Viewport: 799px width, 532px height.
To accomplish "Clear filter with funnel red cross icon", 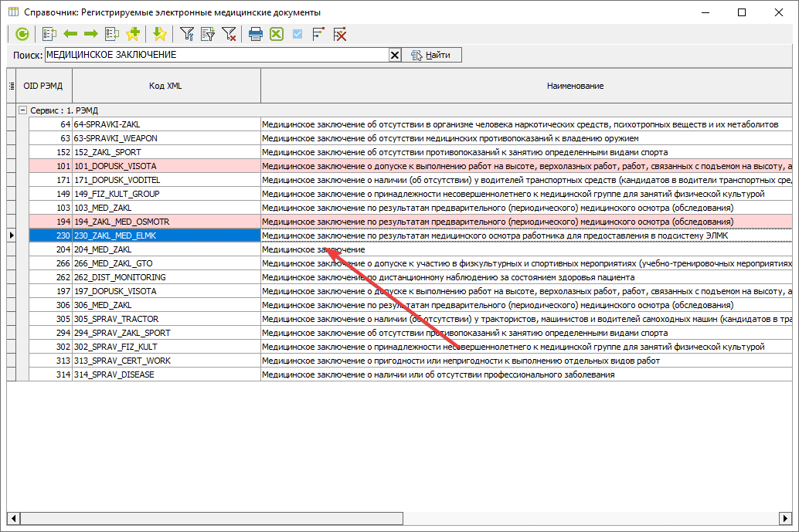I will 229,34.
